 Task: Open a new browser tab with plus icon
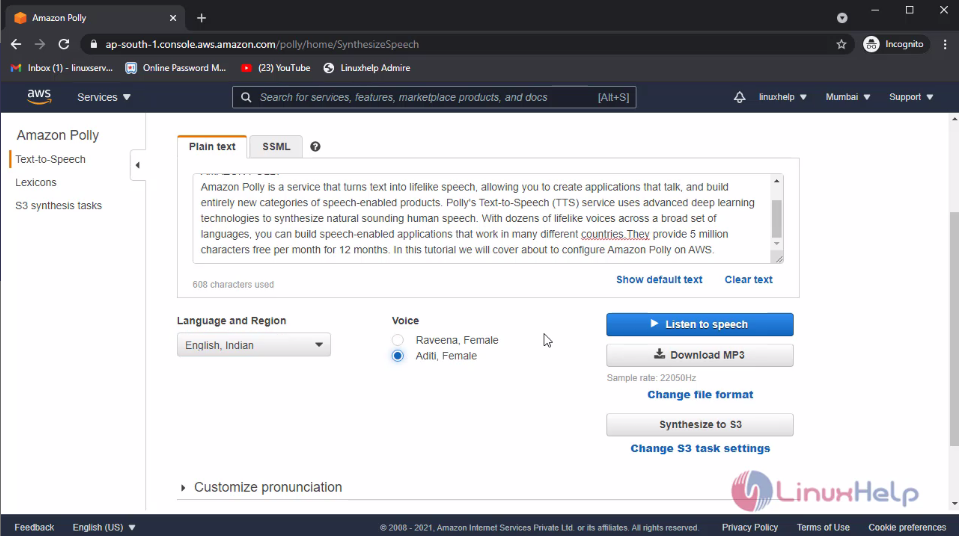coord(201,18)
